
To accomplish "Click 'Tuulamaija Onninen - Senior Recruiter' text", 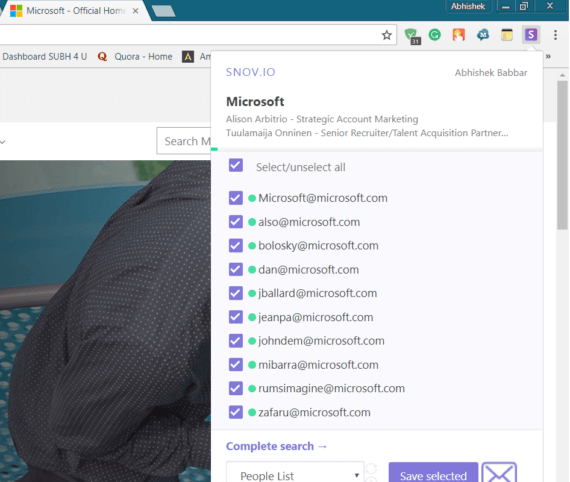I will tap(367, 133).
